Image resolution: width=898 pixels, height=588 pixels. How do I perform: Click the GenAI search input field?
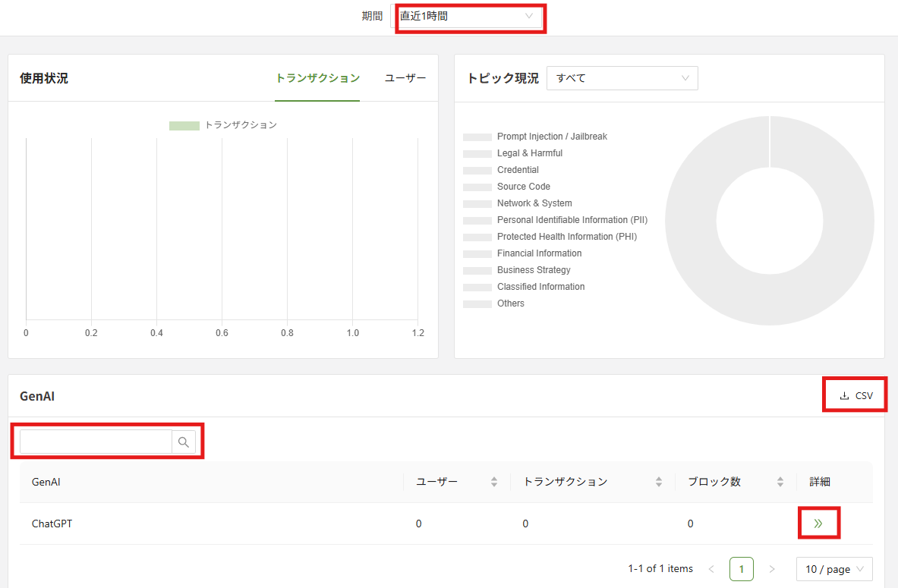point(96,442)
